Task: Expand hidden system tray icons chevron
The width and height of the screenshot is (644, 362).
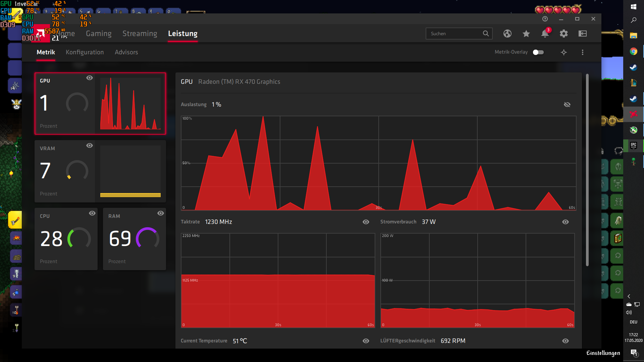Action: [x=629, y=296]
